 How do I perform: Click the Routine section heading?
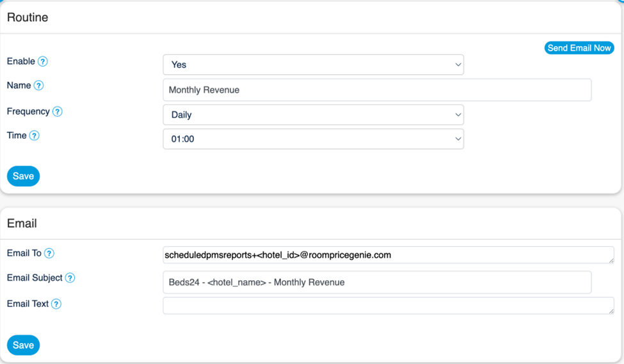28,17
